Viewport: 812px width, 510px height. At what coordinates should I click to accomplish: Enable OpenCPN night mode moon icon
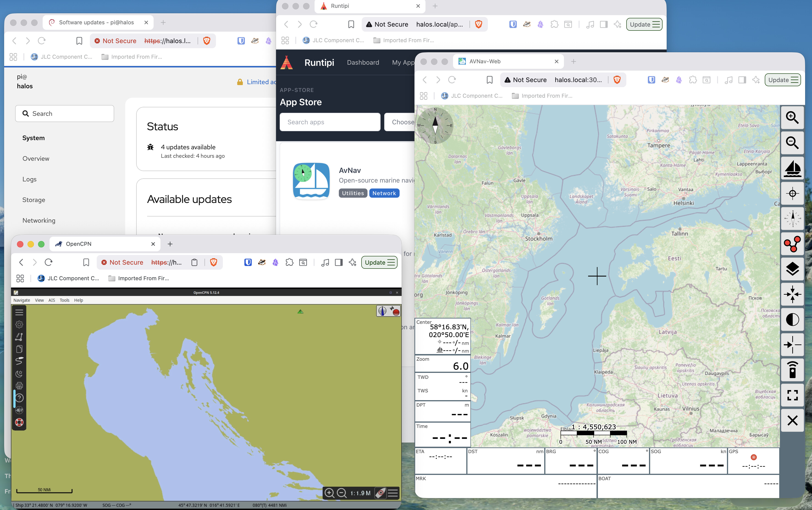(x=19, y=374)
